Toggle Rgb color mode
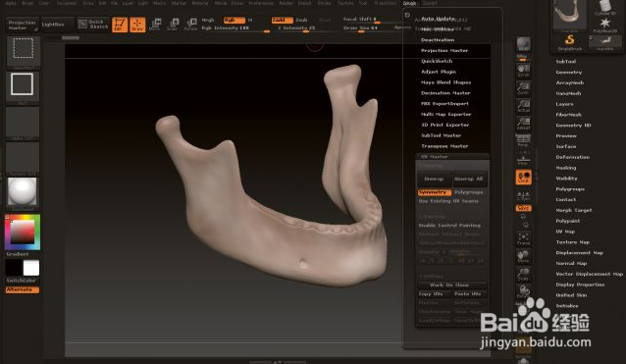The image size is (626, 364). tap(235, 20)
